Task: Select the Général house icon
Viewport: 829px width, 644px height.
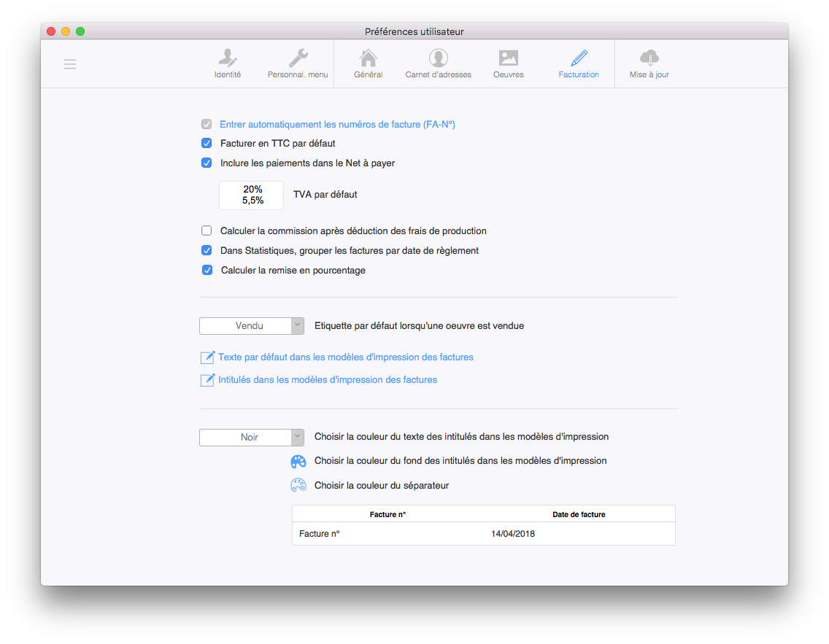Action: point(369,59)
